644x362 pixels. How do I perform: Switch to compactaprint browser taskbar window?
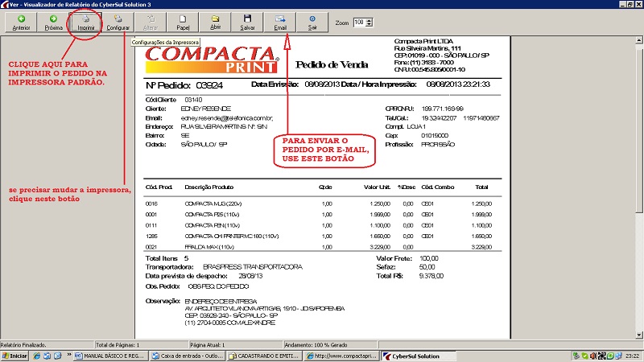pos(341,356)
